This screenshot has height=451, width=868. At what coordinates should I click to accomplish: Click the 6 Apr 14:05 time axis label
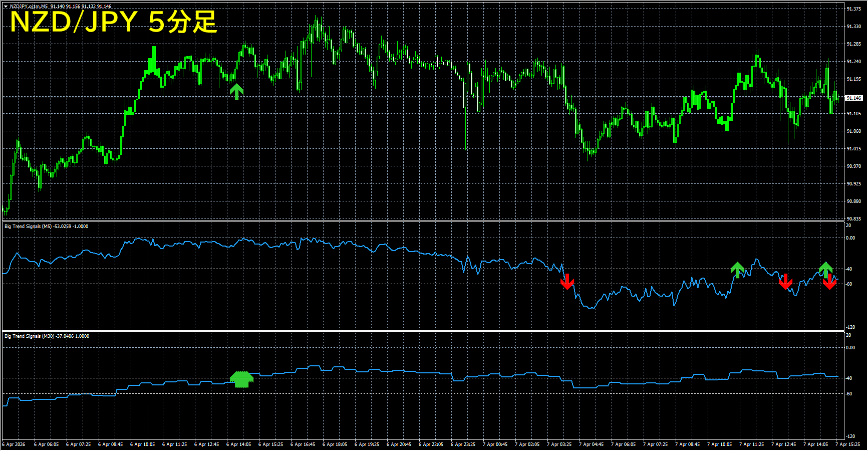coord(238,444)
